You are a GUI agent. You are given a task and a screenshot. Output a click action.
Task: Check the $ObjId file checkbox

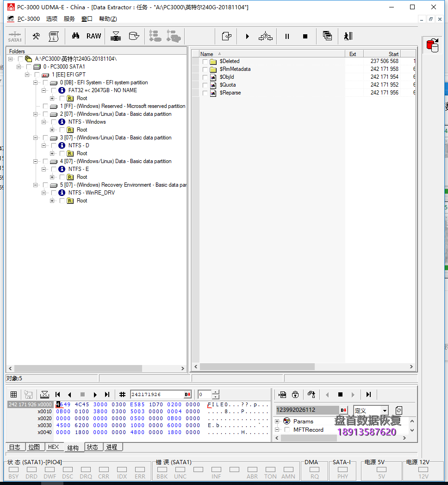tap(205, 77)
